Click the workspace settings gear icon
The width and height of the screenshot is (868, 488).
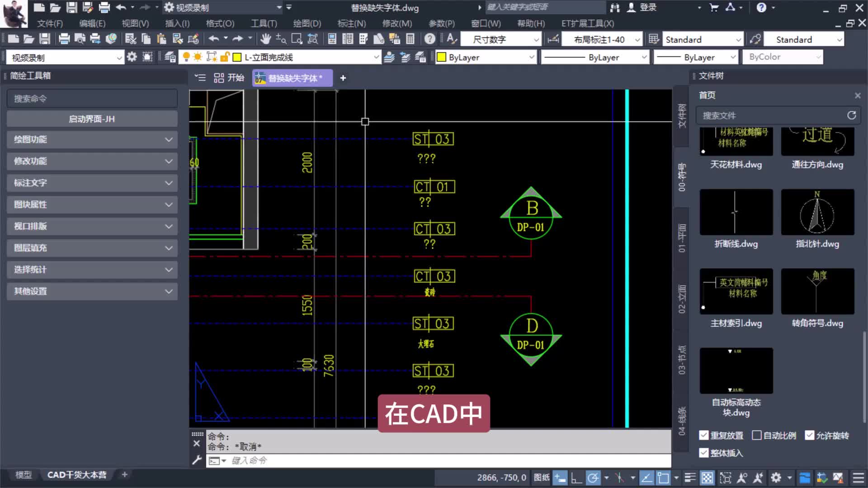[132, 57]
